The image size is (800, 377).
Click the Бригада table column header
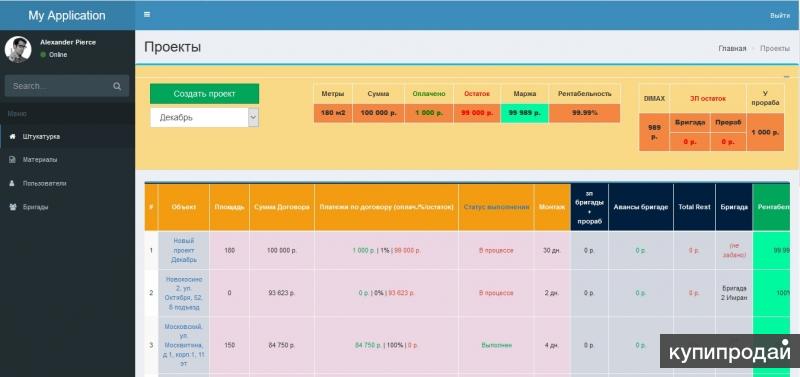pyautogui.click(x=734, y=207)
